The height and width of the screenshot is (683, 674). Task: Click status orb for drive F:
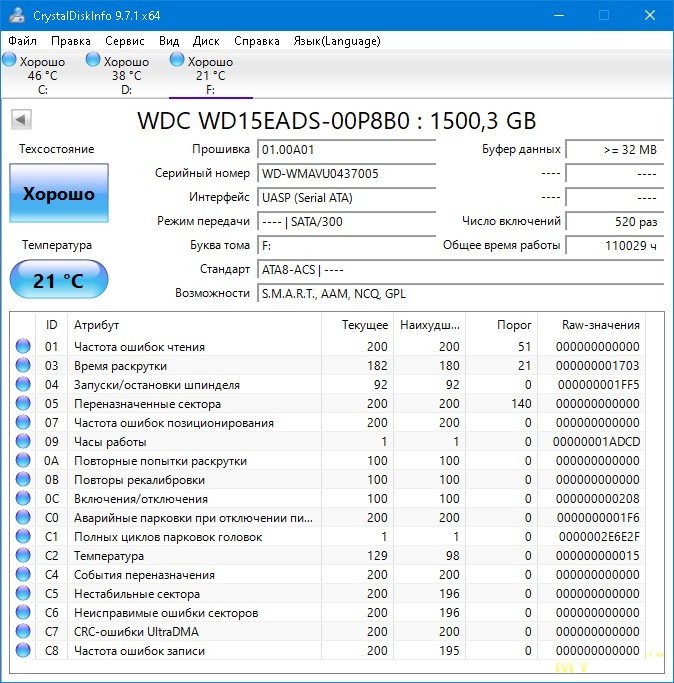[178, 61]
